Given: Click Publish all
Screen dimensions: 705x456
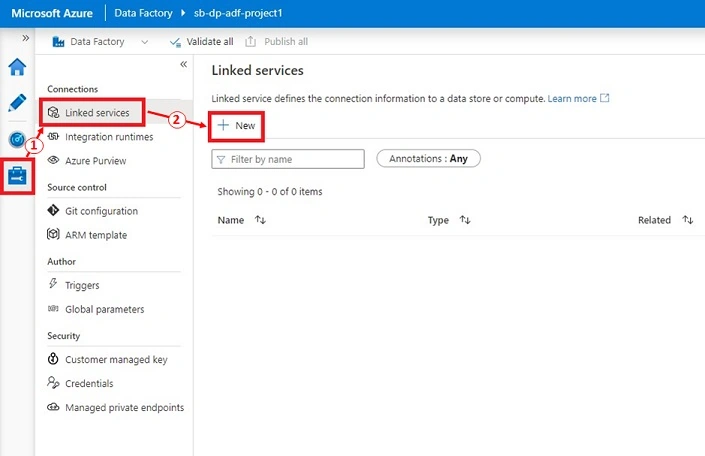Looking at the screenshot, I should 277,42.
